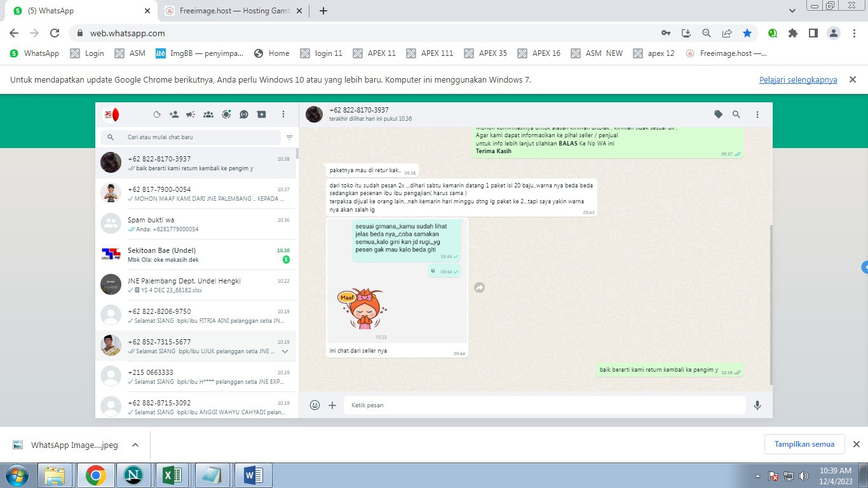Click the 'Ketik pesan' message box
This screenshot has width=868, height=488.
click(x=545, y=405)
